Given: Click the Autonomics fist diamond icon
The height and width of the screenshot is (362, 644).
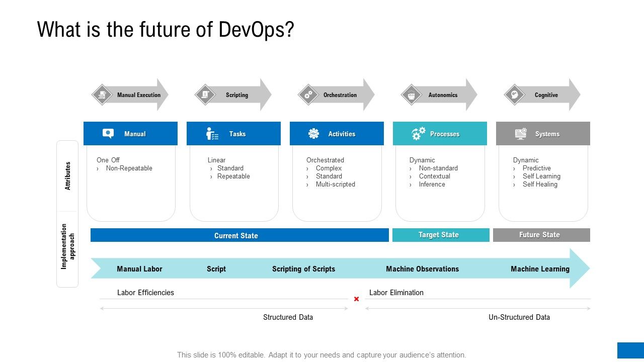Looking at the screenshot, I should 412,95.
